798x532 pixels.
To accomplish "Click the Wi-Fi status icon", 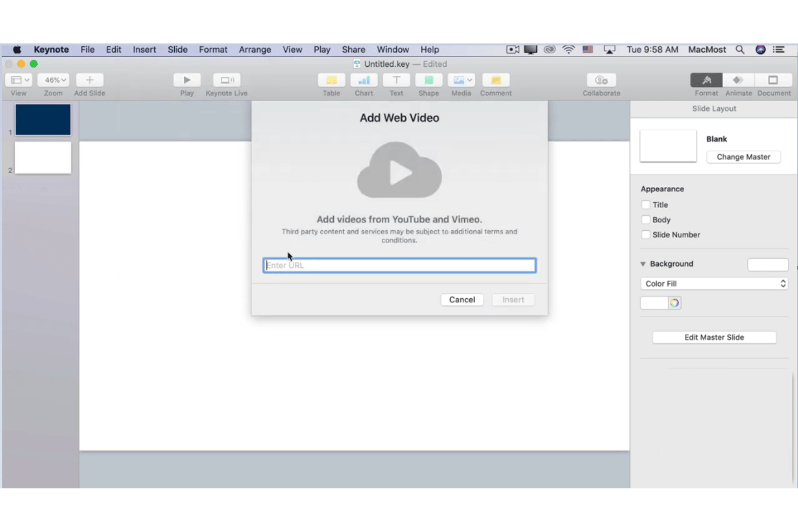I will click(568, 50).
